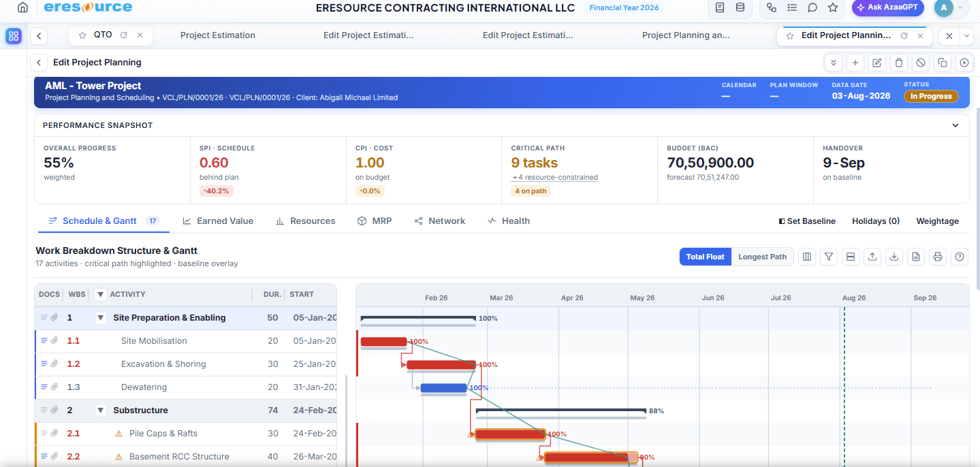Switch to the Longest Path view
This screenshot has width=980, height=467.
[x=762, y=257]
